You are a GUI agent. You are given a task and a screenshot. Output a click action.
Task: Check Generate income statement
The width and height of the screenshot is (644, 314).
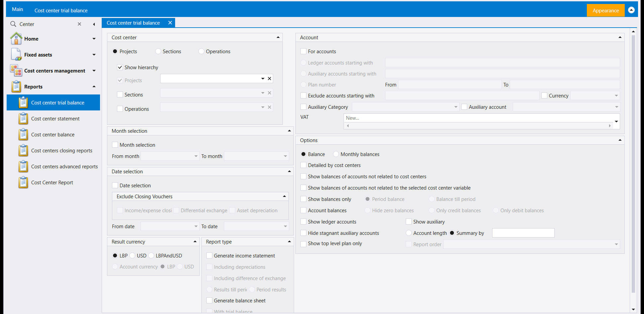pos(209,255)
